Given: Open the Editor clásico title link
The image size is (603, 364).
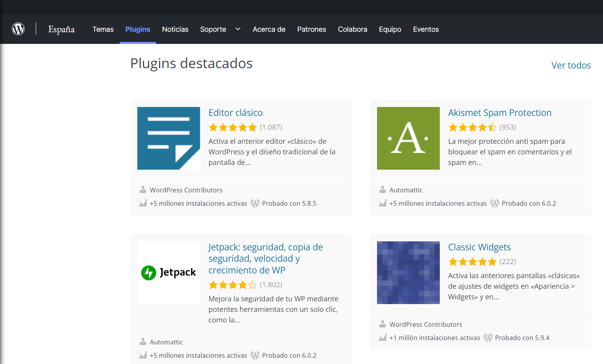Looking at the screenshot, I should pyautogui.click(x=235, y=113).
